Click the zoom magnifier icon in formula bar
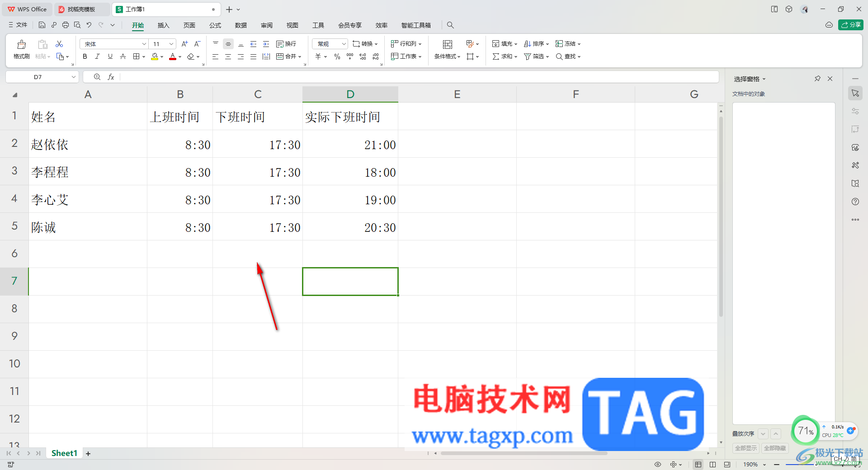The height and width of the screenshot is (470, 868). (97, 77)
